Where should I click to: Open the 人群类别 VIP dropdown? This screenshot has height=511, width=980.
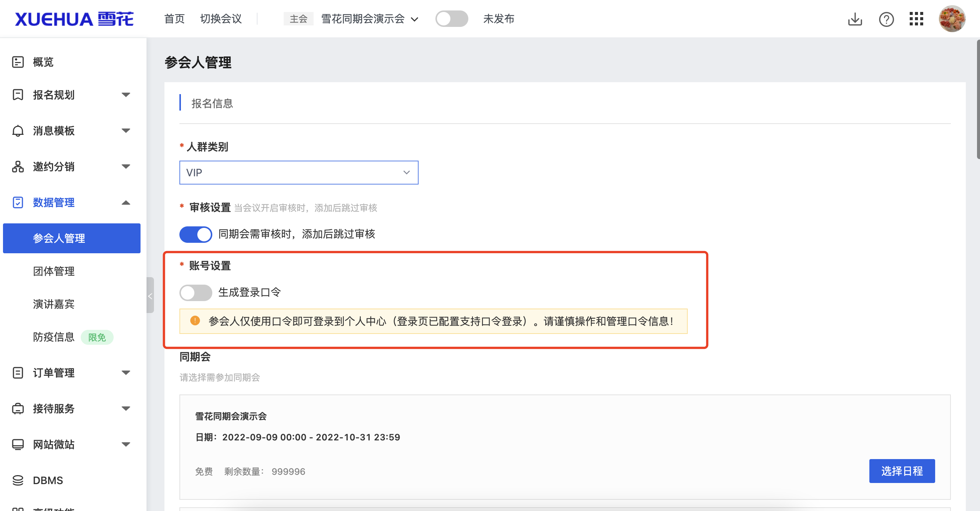[x=299, y=173]
